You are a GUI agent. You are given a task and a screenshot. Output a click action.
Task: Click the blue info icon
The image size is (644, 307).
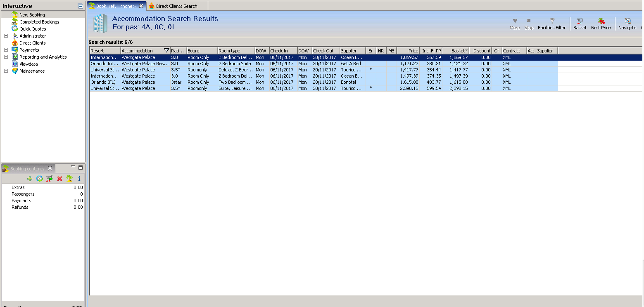pyautogui.click(x=79, y=179)
